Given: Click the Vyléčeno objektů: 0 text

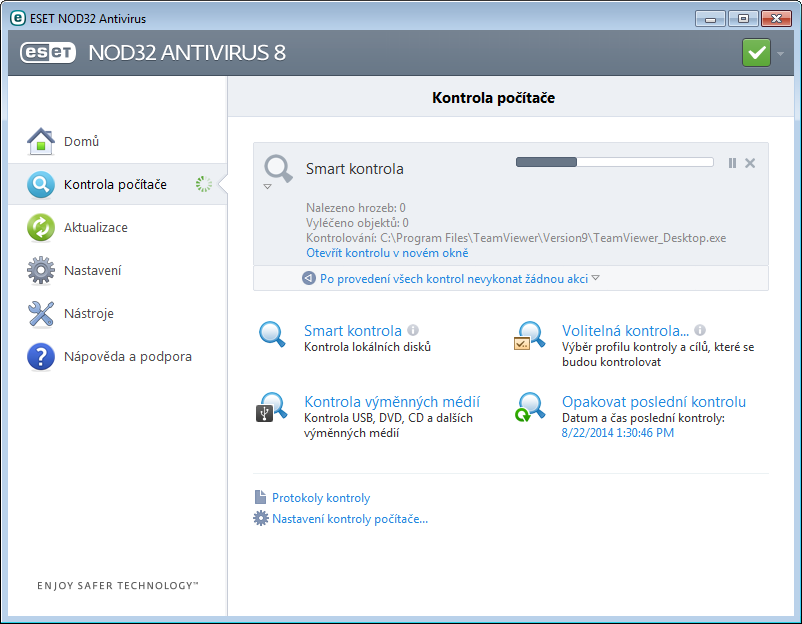Looking at the screenshot, I should tap(357, 222).
